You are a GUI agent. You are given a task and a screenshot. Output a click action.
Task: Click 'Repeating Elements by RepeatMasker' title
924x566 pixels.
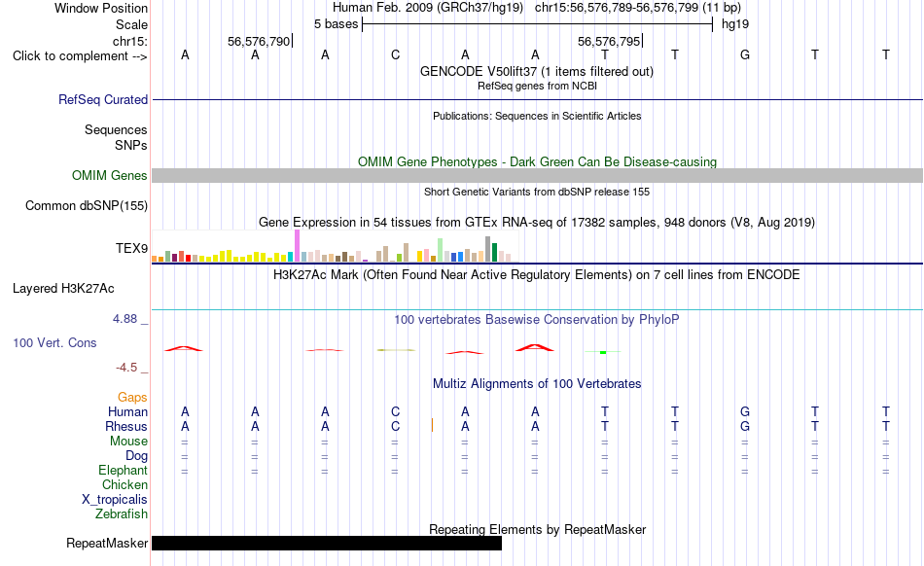point(537,529)
